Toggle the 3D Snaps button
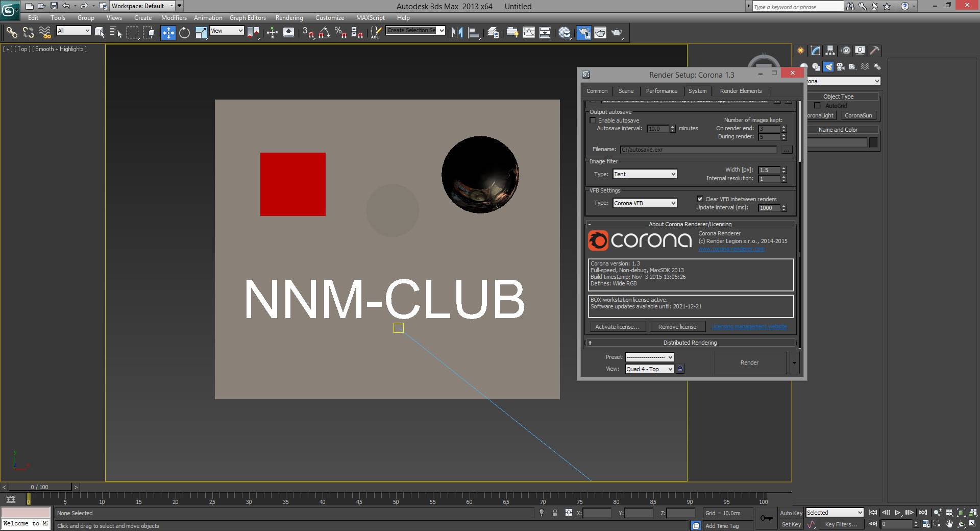Screen dimensions: 980x531 308,33
